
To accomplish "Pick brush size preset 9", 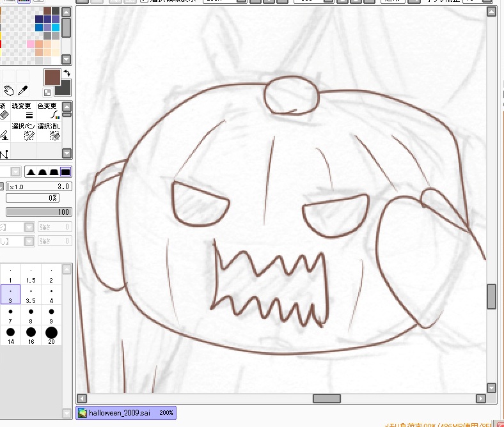I will [51, 314].
